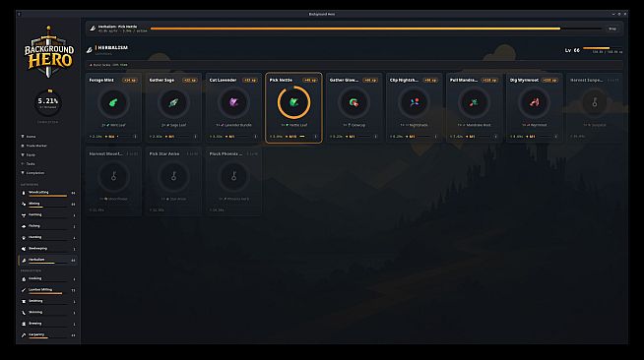The height and width of the screenshot is (360, 644).
Task: Click the Brewing skill icon in sidebar
Action: (x=24, y=324)
